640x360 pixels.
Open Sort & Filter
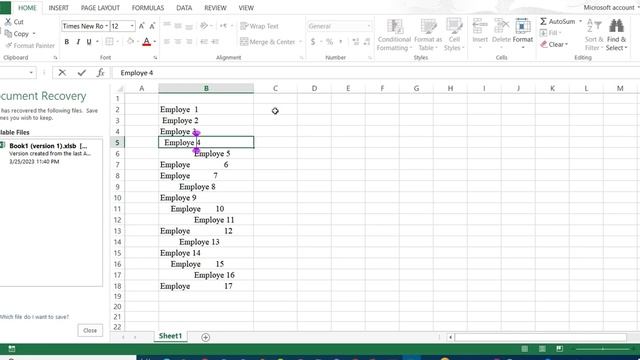[594, 35]
